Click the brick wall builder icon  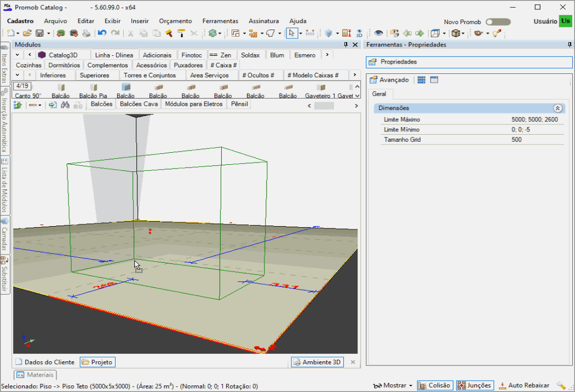point(253,33)
